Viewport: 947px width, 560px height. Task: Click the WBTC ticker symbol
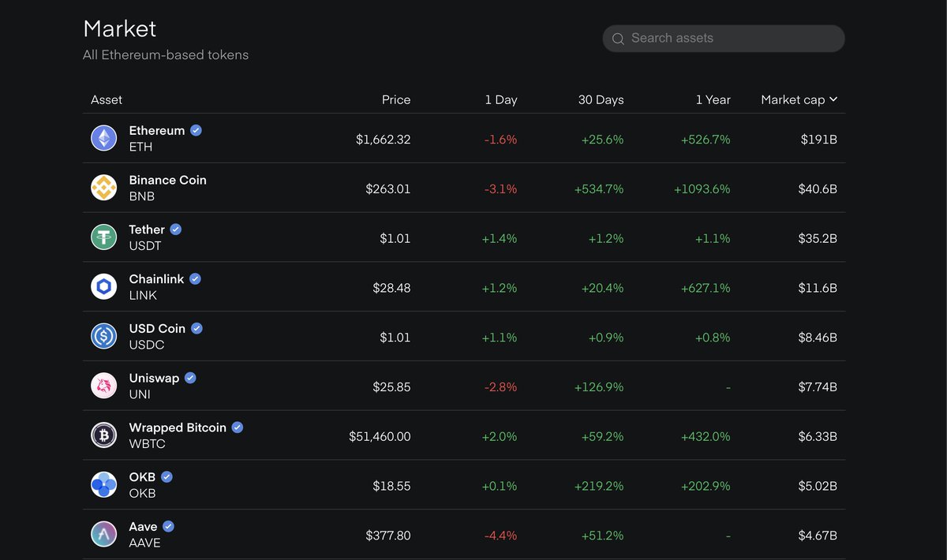148,443
